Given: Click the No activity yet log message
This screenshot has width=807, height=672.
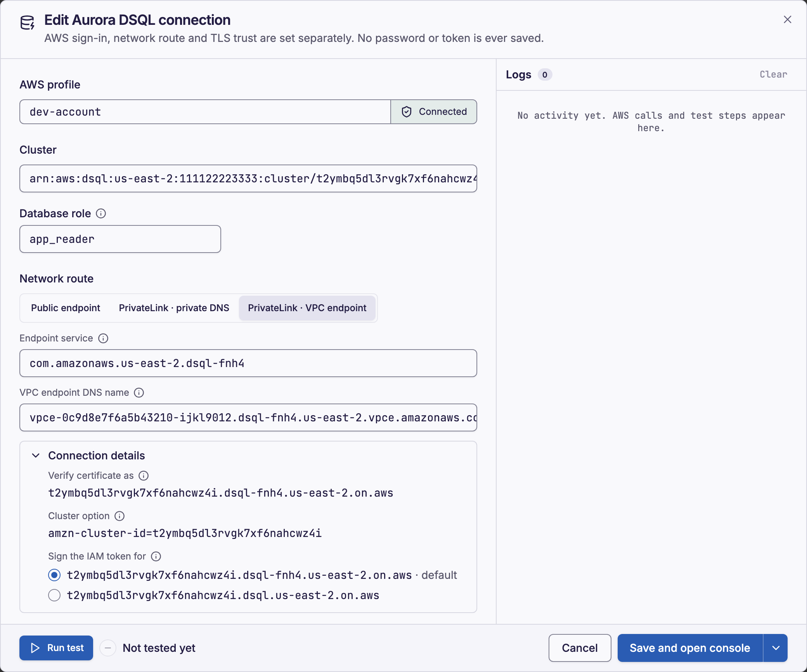Looking at the screenshot, I should (651, 122).
